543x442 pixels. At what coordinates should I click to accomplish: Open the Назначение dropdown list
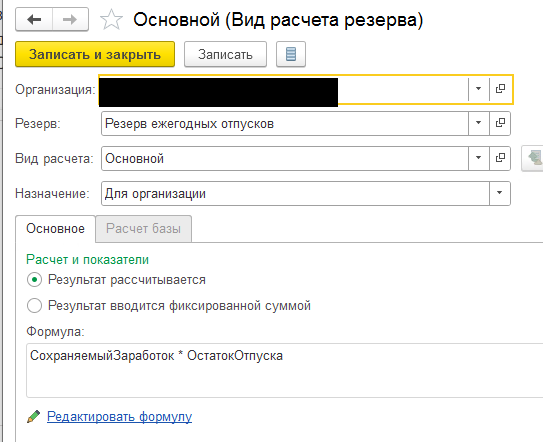[x=500, y=193]
